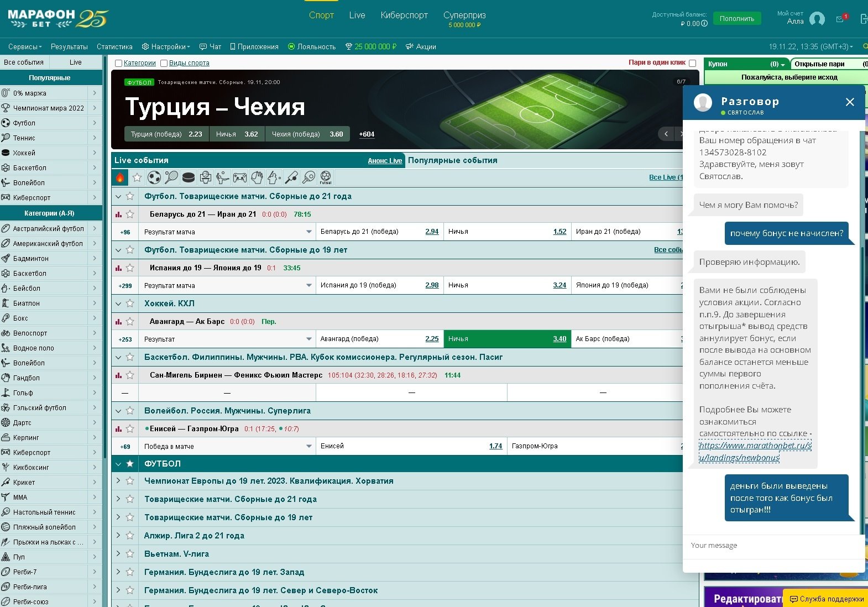Viewport: 868px width, 607px height.
Task: Select the hockey puck sport filter
Action: 189,177
